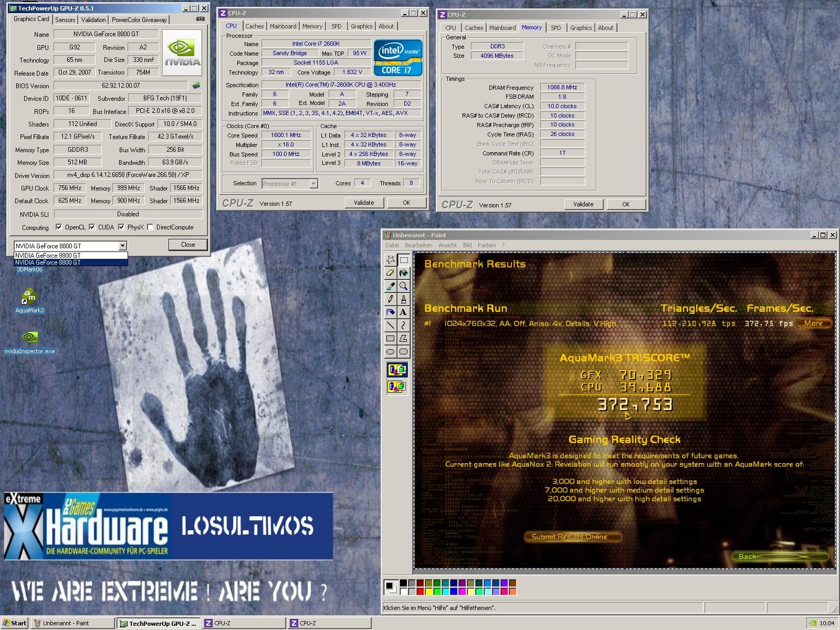Select the Text tool in Paint
This screenshot has height=630, width=840.
tap(403, 312)
